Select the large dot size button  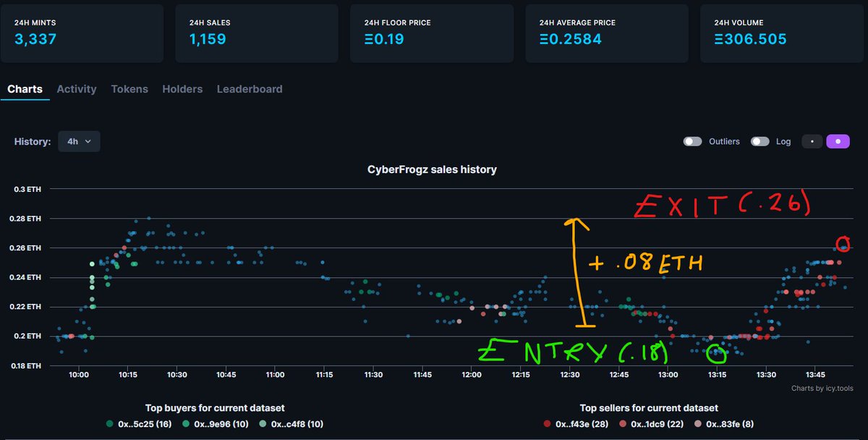pos(838,142)
